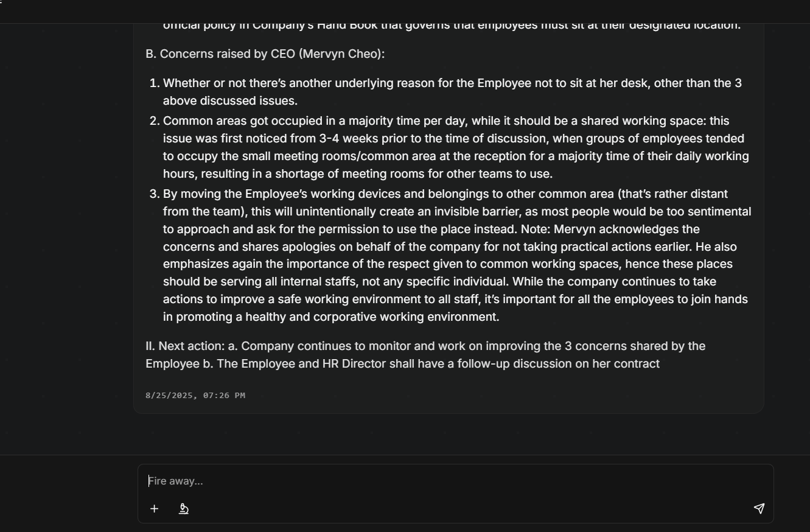
Task: Click the "II. Next action" paragraph
Action: pos(425,355)
